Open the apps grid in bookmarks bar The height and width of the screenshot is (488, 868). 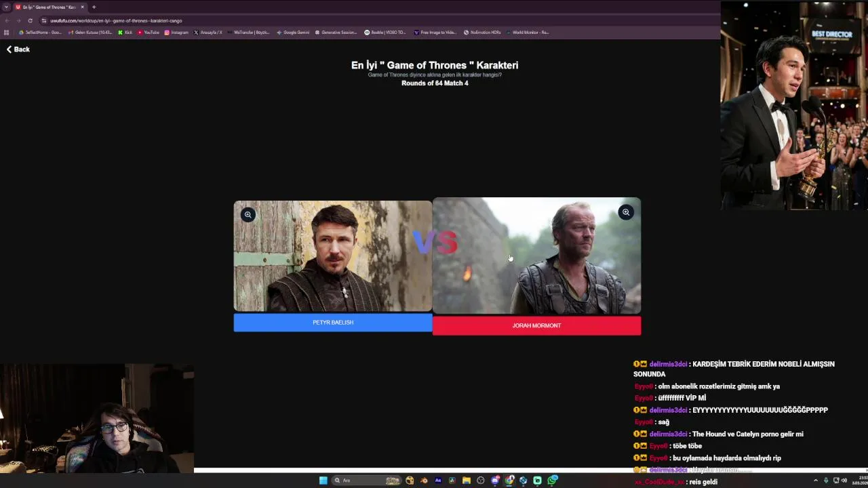click(6, 32)
